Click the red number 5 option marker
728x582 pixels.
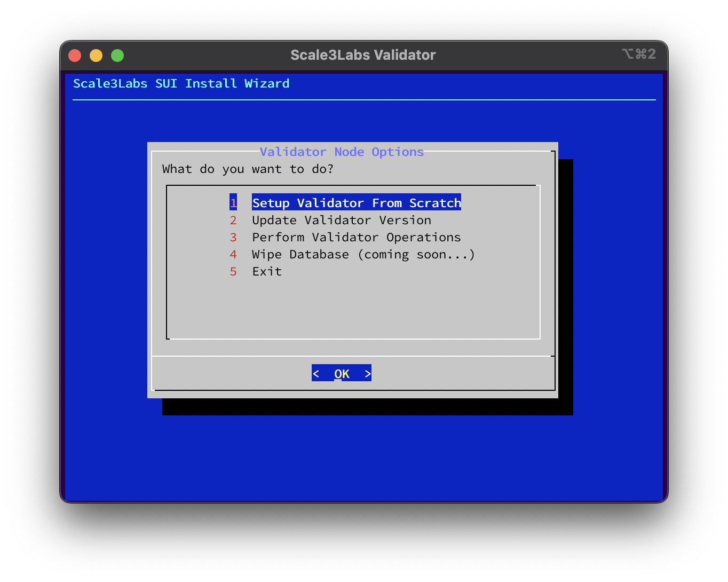pyautogui.click(x=233, y=271)
